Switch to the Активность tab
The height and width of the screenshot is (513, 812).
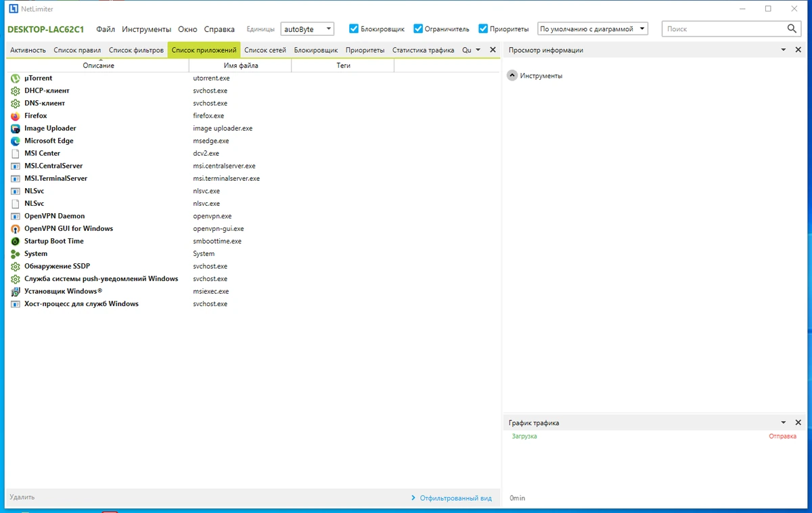[28, 50]
